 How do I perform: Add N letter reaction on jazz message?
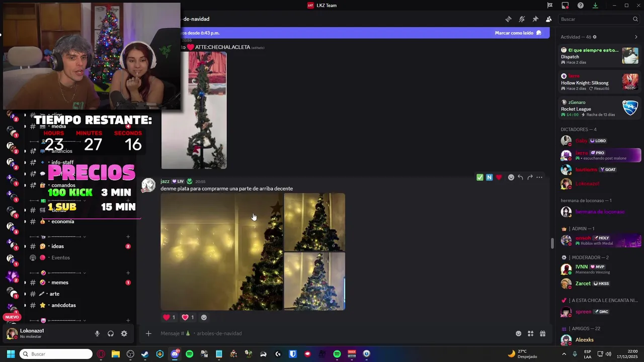coord(489,177)
